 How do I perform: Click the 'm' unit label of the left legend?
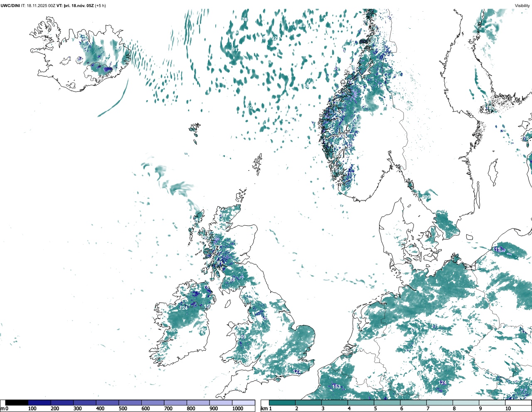pos(2,409)
